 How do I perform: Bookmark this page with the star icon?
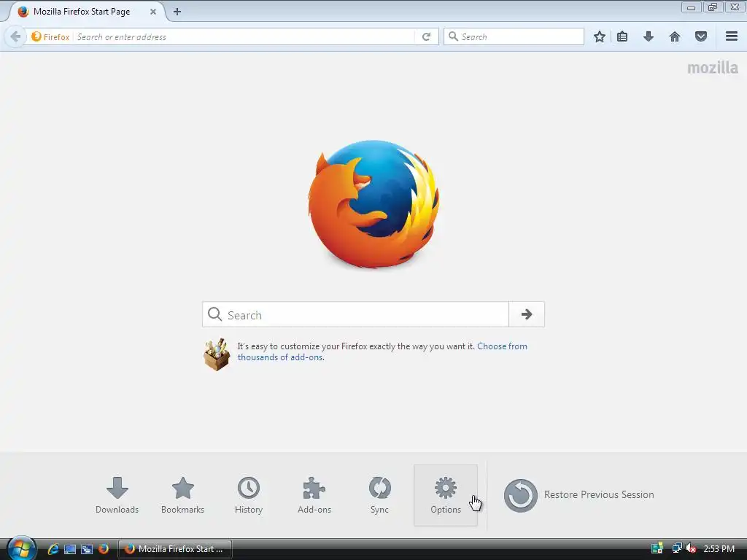pyautogui.click(x=600, y=36)
